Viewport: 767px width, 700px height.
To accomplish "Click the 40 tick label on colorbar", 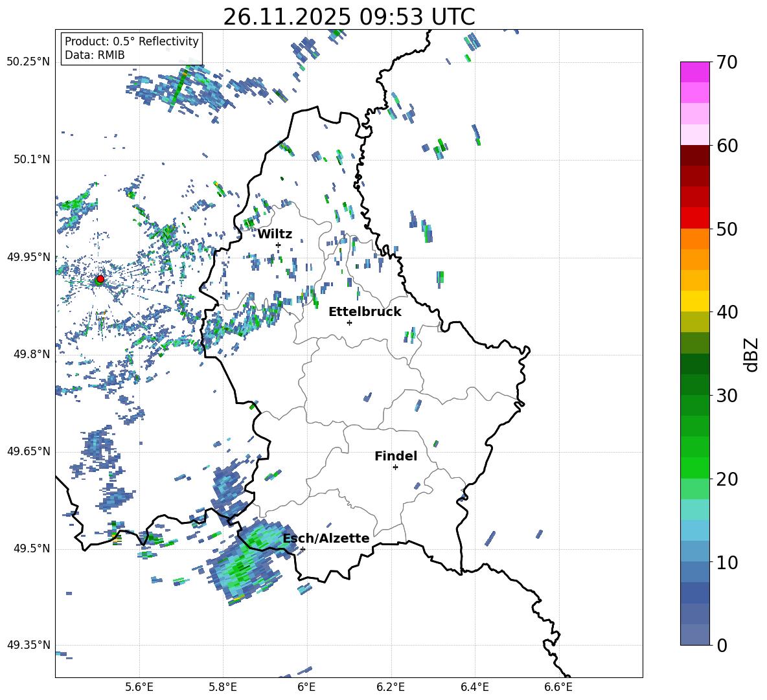I will coord(727,312).
